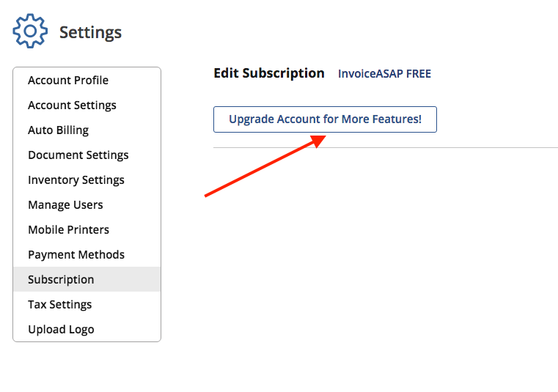Screen dimensions: 558x392
Task: Open Account Profile settings
Action: click(68, 81)
